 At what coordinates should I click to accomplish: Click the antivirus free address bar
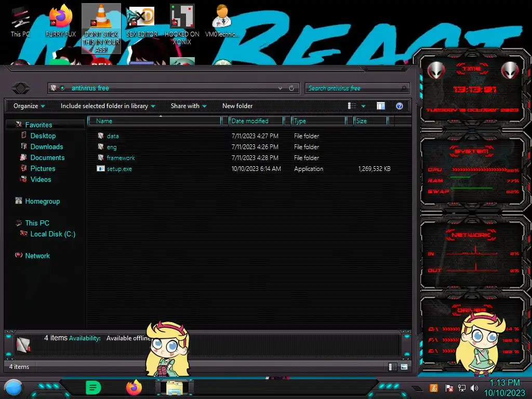tap(173, 88)
